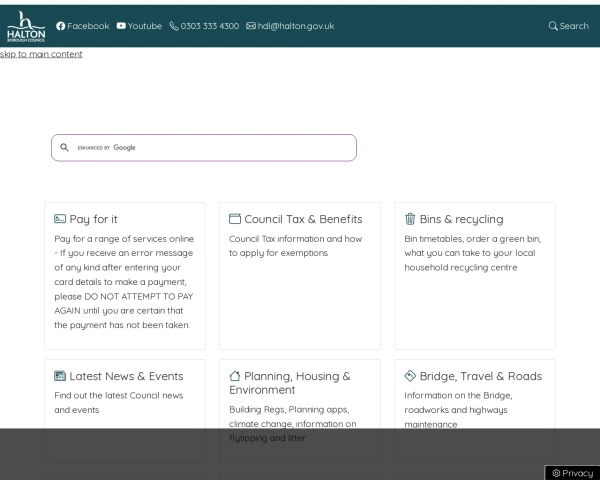Click the phone icon beside 0303 333 4300
Viewport: 600px width, 480px height.
pos(174,26)
